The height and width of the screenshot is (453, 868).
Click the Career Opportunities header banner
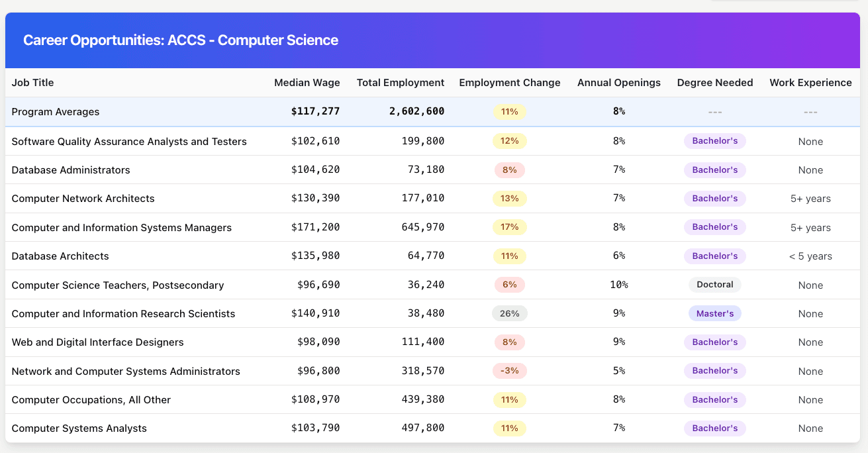180,40
